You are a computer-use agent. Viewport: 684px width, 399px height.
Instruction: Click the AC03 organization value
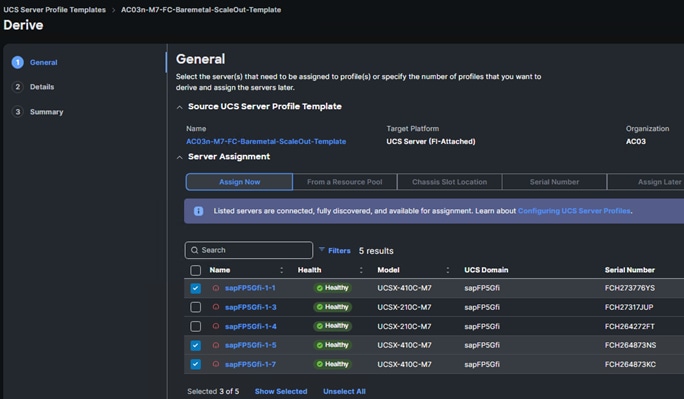click(x=636, y=141)
